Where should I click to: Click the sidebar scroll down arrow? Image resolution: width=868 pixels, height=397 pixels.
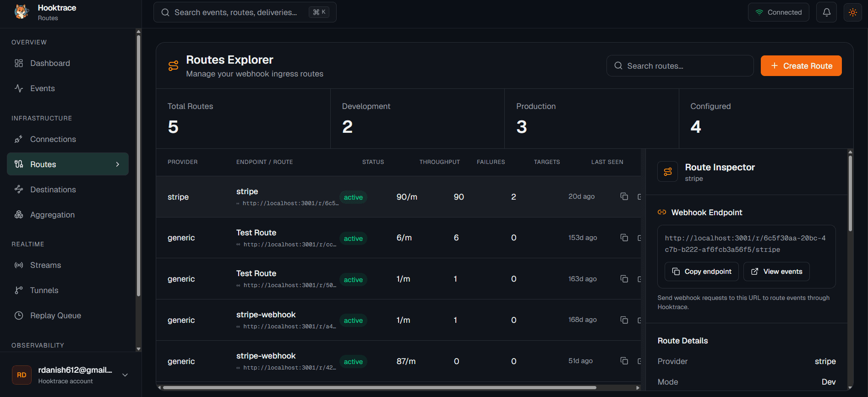click(138, 349)
